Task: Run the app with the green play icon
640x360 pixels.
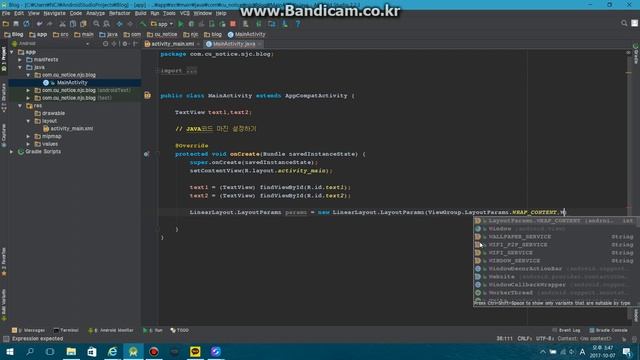Action: click(x=181, y=24)
